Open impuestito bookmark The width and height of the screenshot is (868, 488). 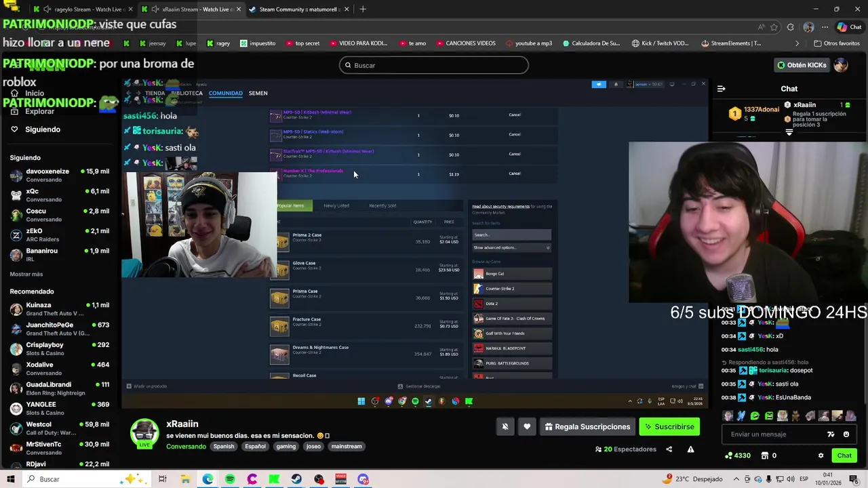point(257,43)
